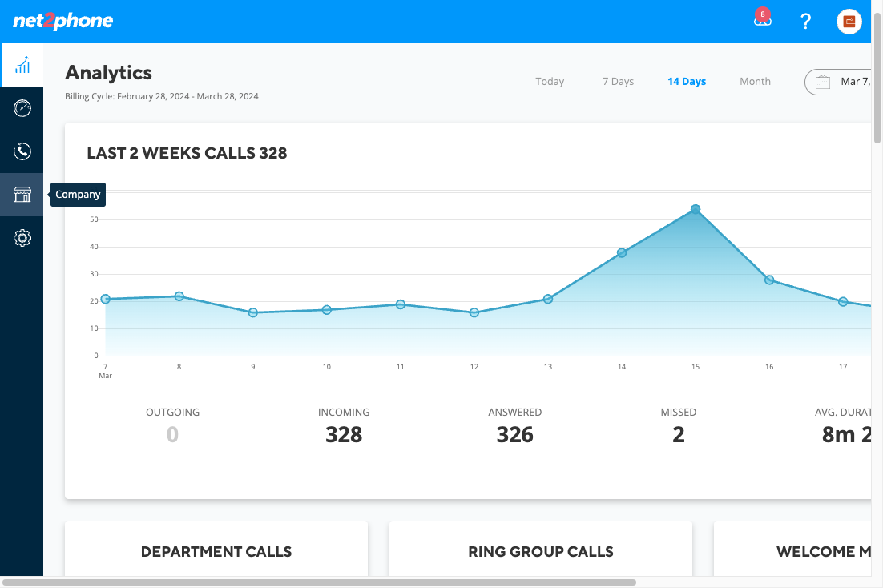
Task: Open the user profile avatar
Action: coord(849,22)
